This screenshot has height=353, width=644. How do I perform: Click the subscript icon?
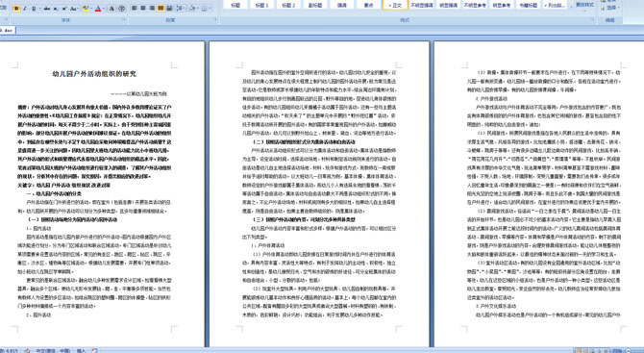click(56, 9)
